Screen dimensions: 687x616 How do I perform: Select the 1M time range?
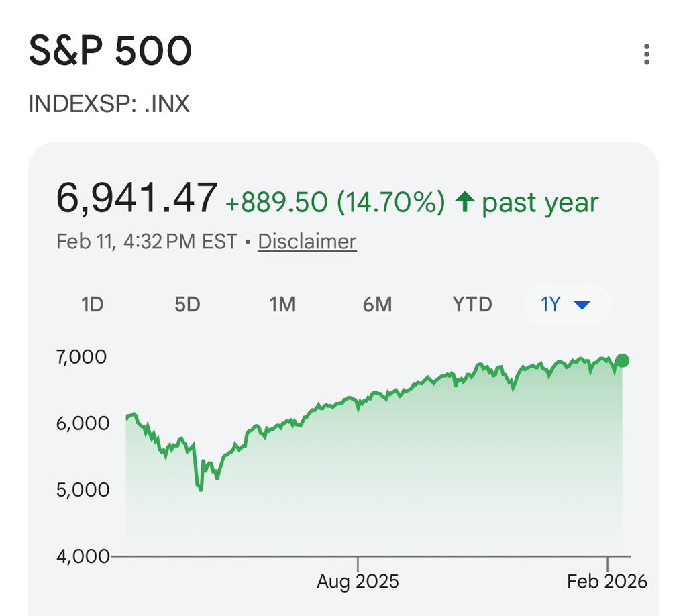pyautogui.click(x=282, y=304)
